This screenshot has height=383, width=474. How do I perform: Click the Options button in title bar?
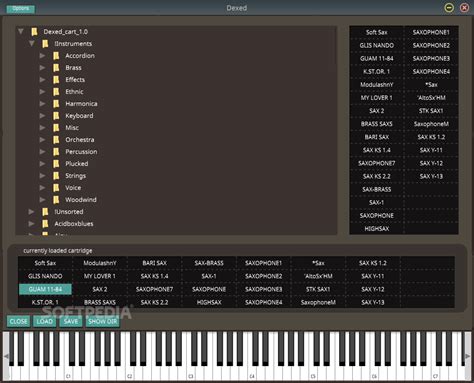20,8
